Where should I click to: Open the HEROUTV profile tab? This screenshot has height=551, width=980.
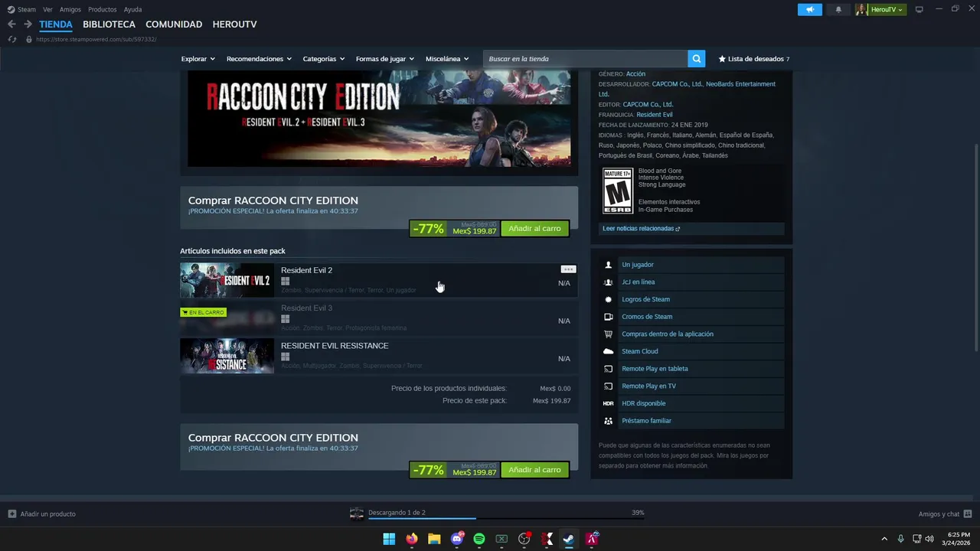[x=235, y=24]
